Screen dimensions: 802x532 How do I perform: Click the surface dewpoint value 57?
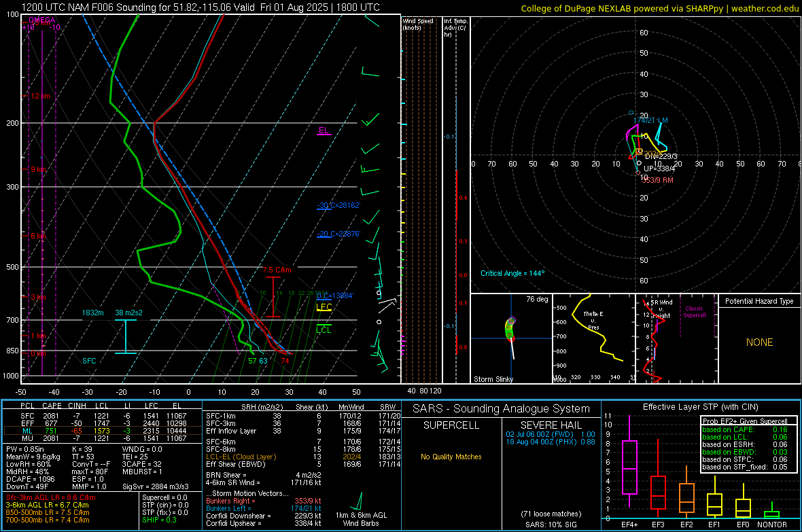(x=252, y=361)
